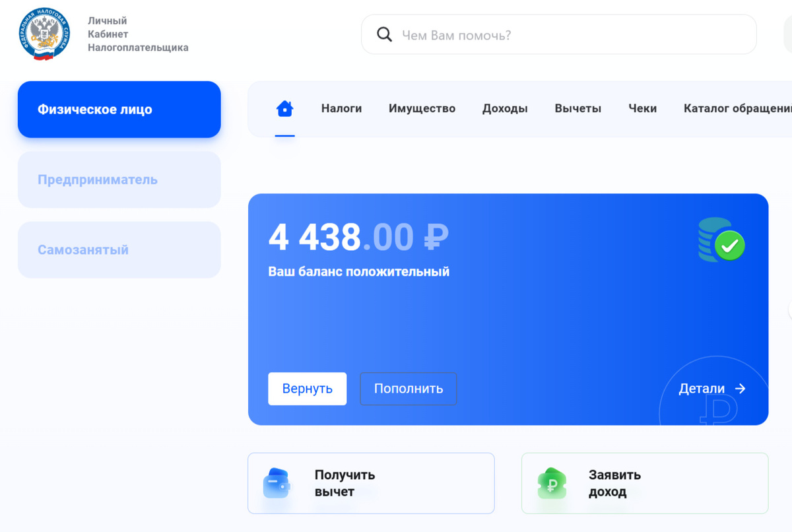
Task: Click the Пополнить button
Action: coord(408,389)
